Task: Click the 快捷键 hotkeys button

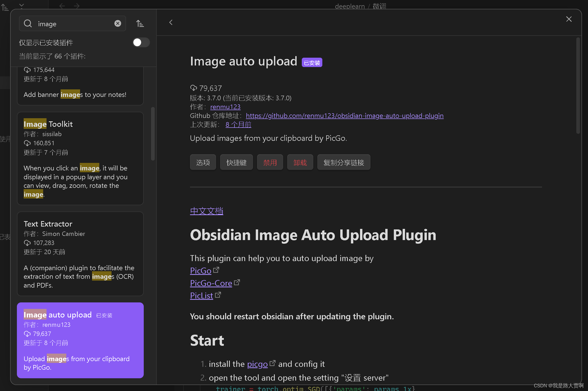Action: pos(237,162)
